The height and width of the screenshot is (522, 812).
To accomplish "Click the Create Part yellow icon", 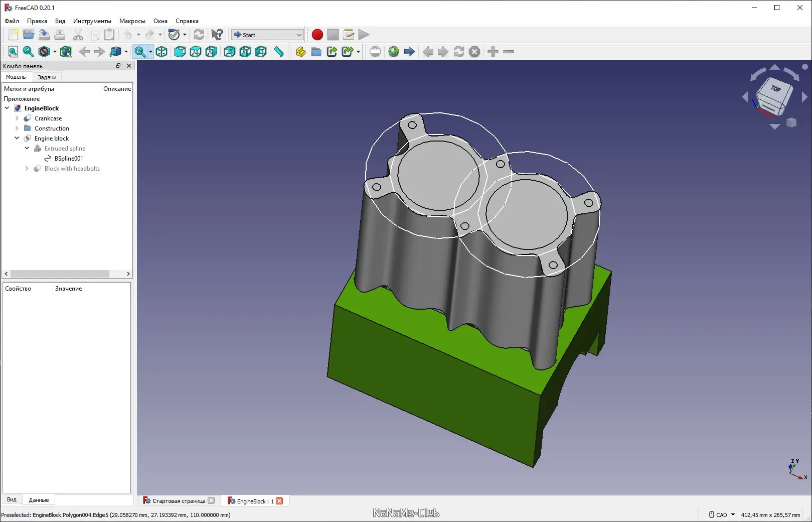I will click(300, 52).
